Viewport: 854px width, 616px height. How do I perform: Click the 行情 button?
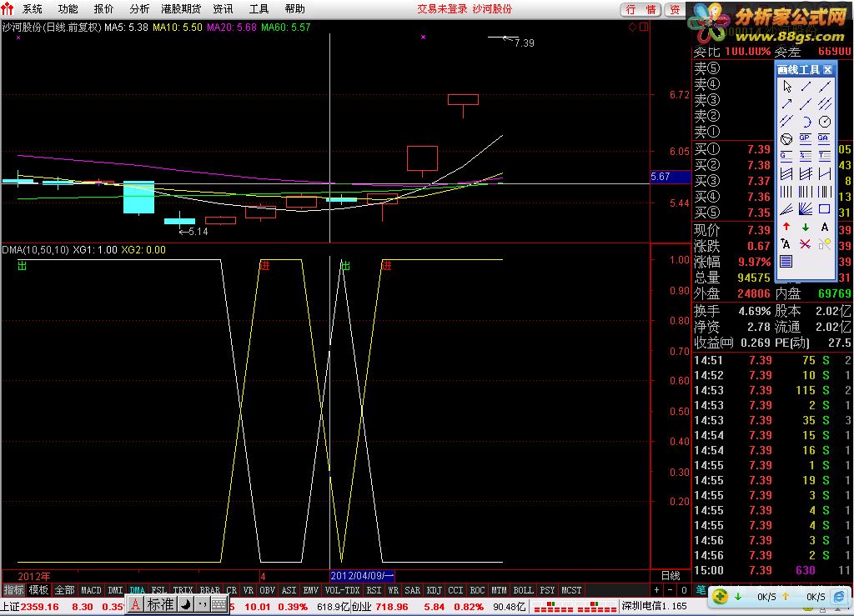click(641, 9)
